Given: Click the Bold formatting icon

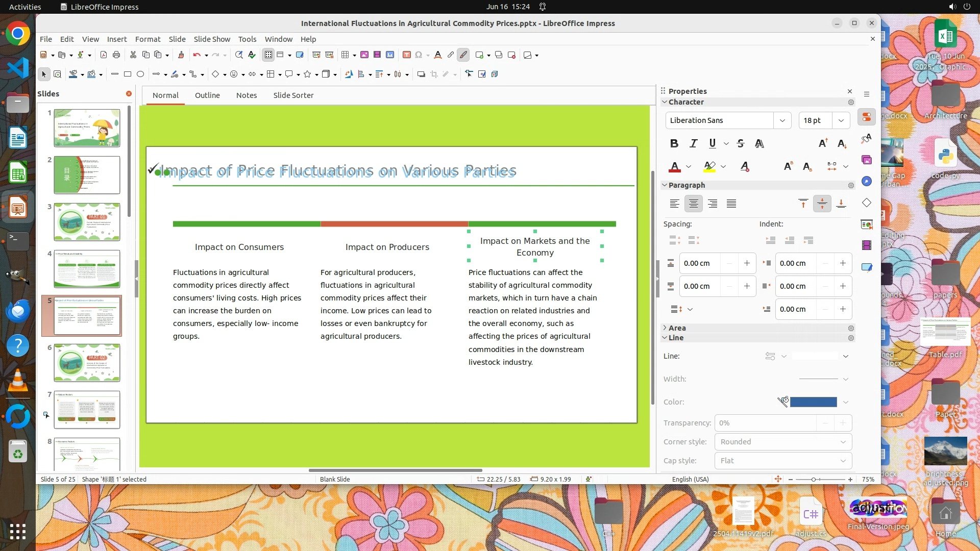Looking at the screenshot, I should click(674, 144).
